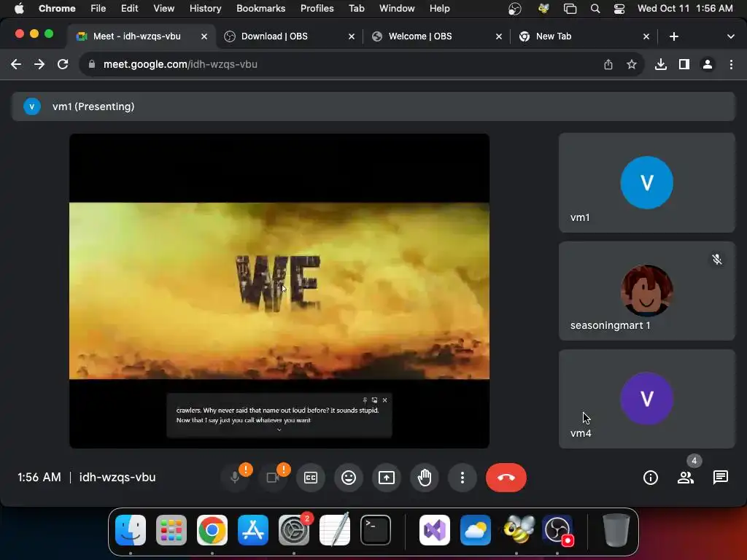
Task: Open the History menu
Action: pos(205,9)
